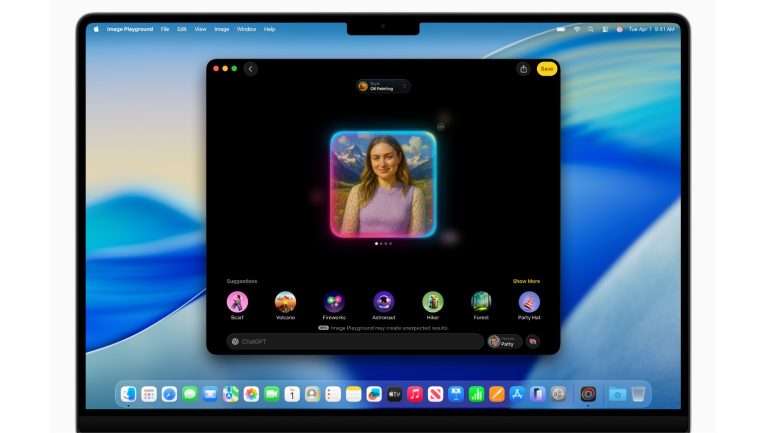Open Reminders from the Dock
Viewport: 770px width, 433px height.
[x=333, y=394]
